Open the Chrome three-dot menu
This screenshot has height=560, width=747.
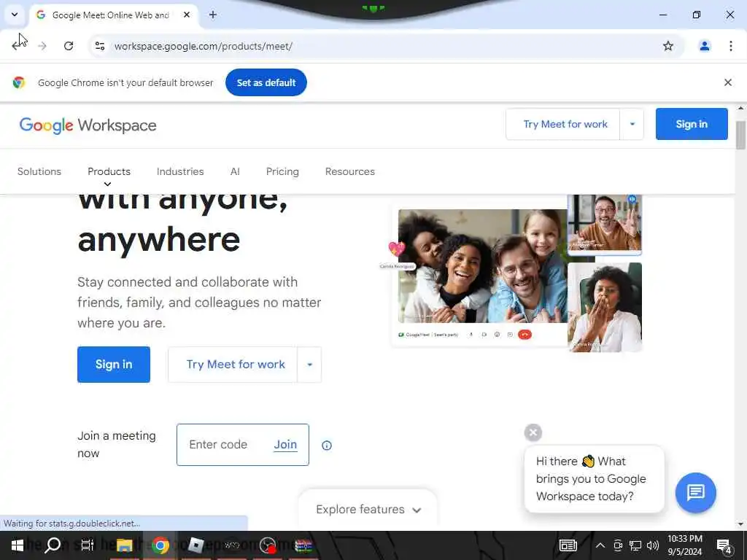730,46
